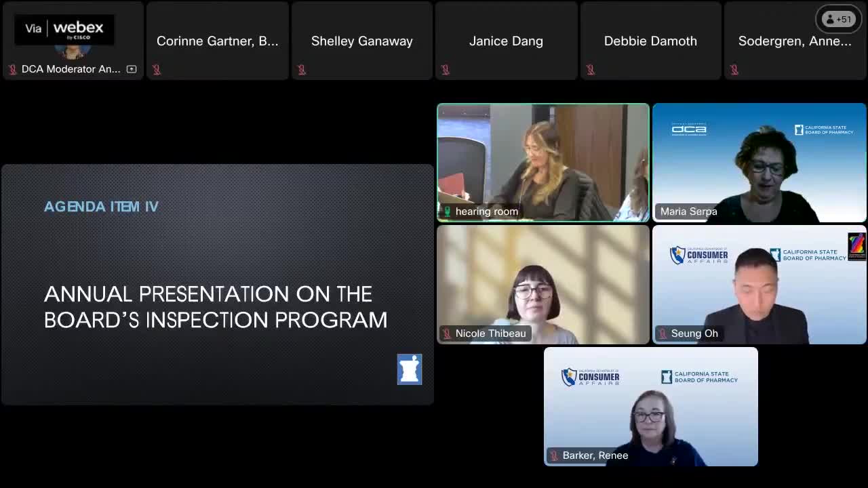Select Maria Serpa's video tile

[x=759, y=163]
